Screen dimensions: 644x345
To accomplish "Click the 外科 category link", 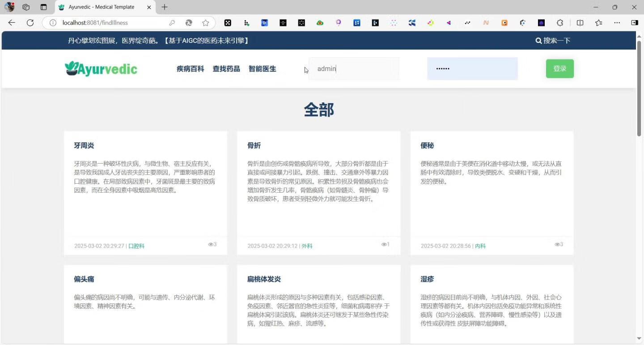I will (307, 246).
